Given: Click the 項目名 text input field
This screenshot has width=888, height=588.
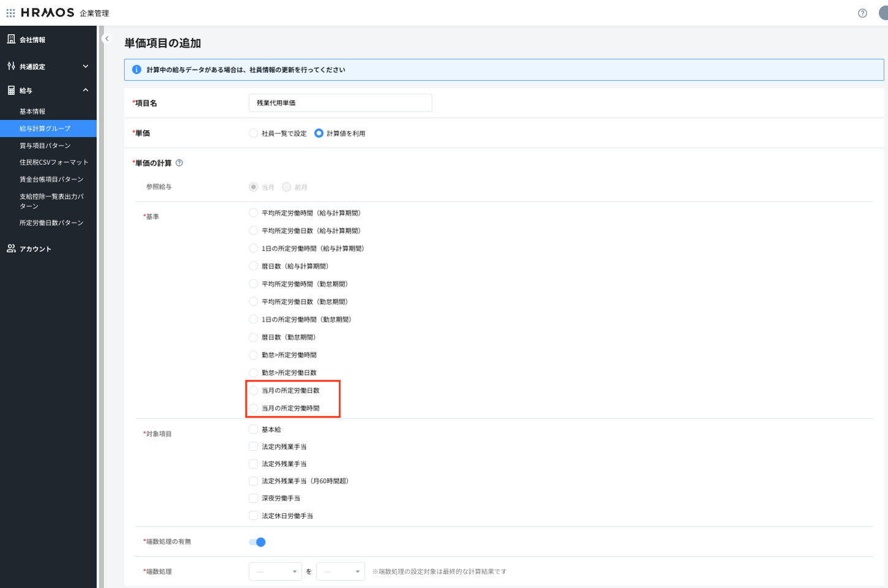Looking at the screenshot, I should pos(340,103).
